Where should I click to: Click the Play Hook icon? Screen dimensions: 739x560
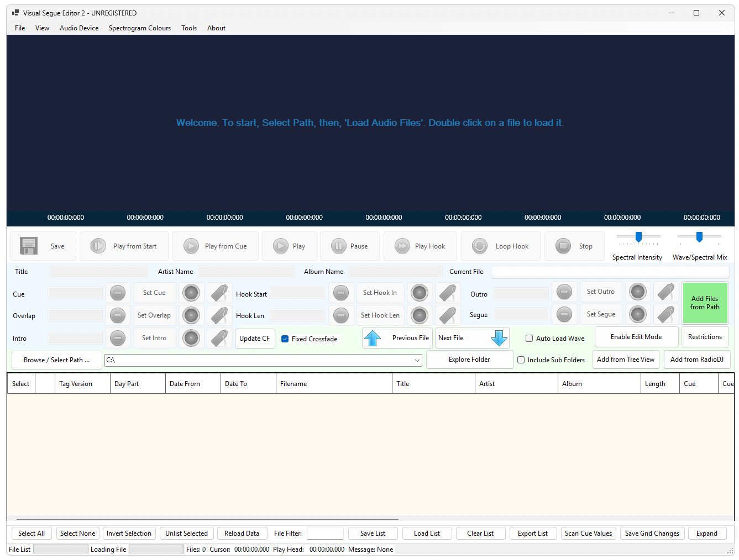pyautogui.click(x=402, y=246)
